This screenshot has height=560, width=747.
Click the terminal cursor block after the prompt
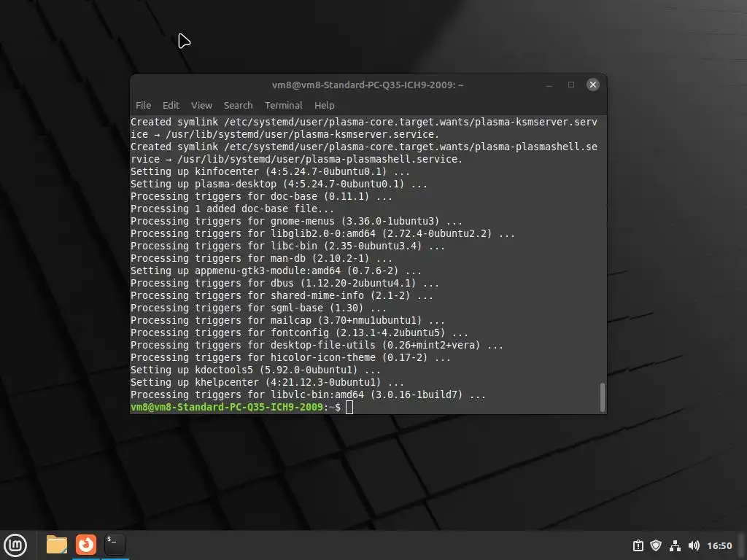click(x=349, y=407)
